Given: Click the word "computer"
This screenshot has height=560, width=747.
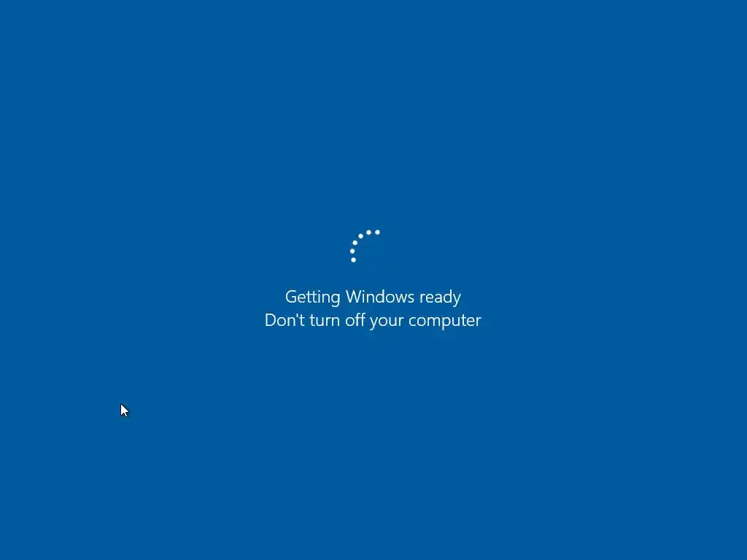Looking at the screenshot, I should (445, 322).
